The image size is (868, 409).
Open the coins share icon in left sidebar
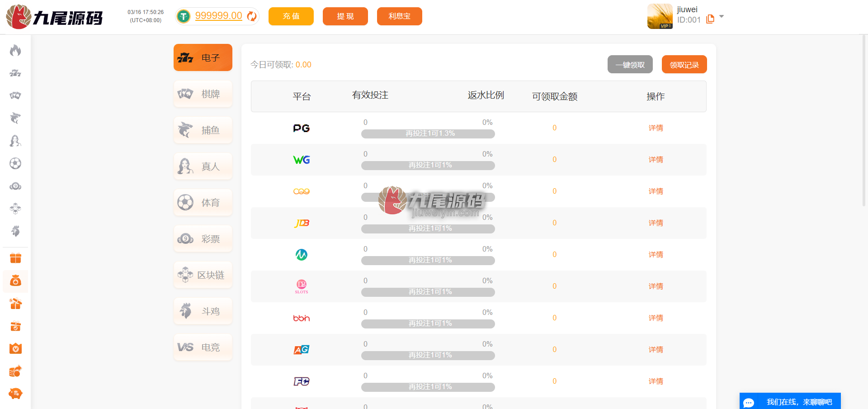(15, 371)
